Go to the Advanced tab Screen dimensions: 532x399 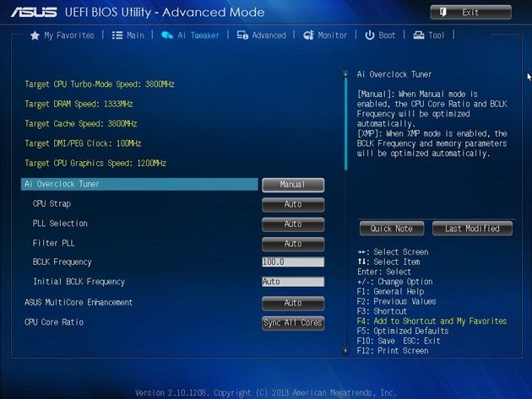click(x=261, y=35)
